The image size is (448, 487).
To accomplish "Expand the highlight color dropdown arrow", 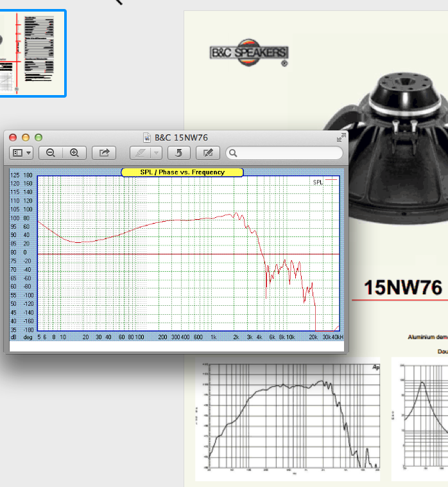I will click(x=157, y=153).
